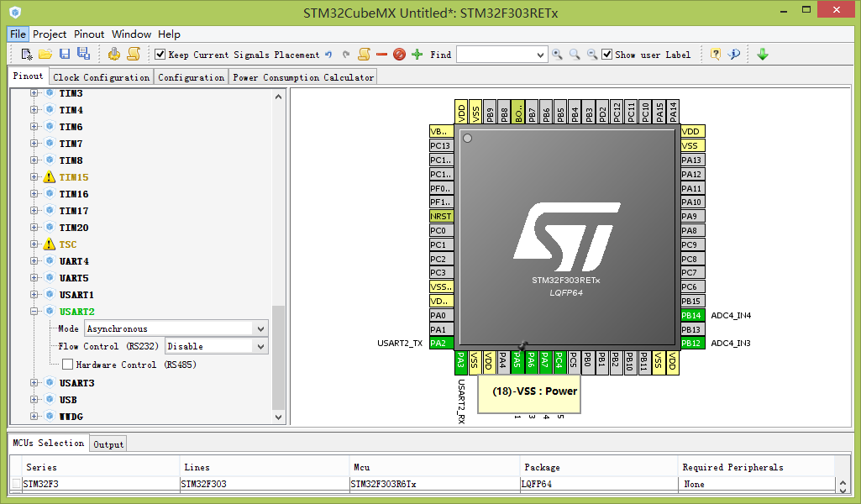Viewport: 861px width, 504px height.
Task: Open the Help menu
Action: click(169, 34)
